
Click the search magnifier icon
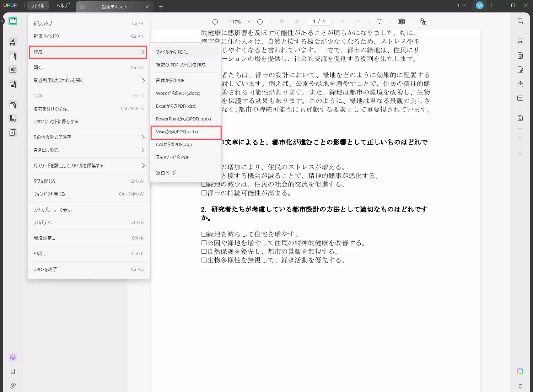pyautogui.click(x=521, y=21)
